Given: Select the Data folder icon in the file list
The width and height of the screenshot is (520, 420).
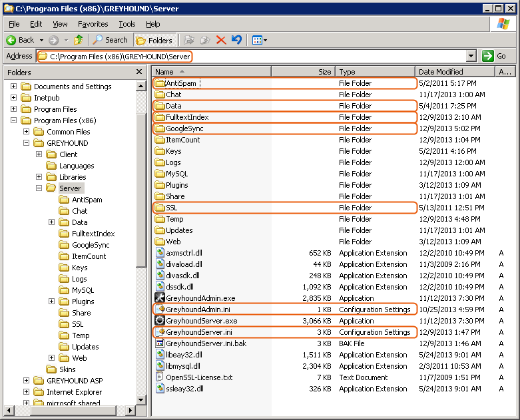Looking at the screenshot, I should click(160, 106).
